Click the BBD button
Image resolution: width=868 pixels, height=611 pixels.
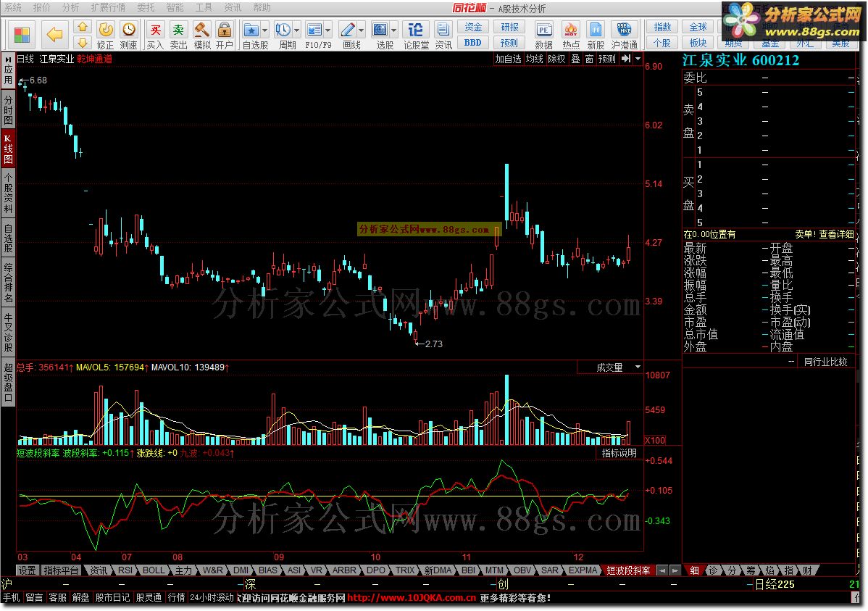473,43
